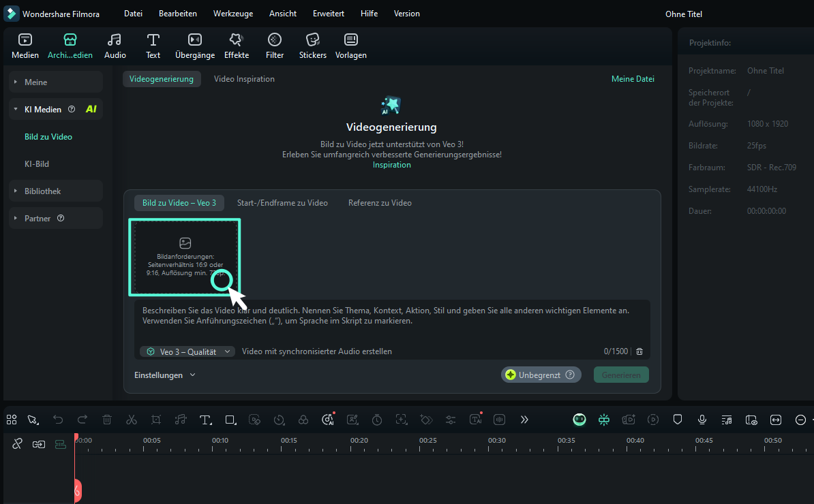Open the Version menu
This screenshot has width=814, height=504.
406,14
